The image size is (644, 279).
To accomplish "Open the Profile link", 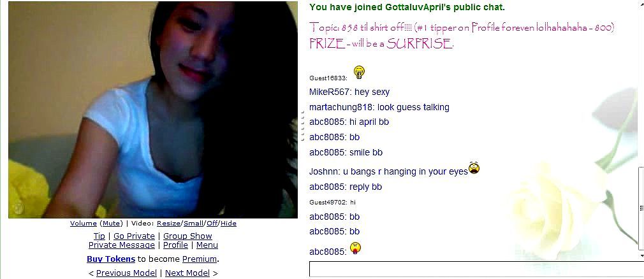I will (175, 245).
